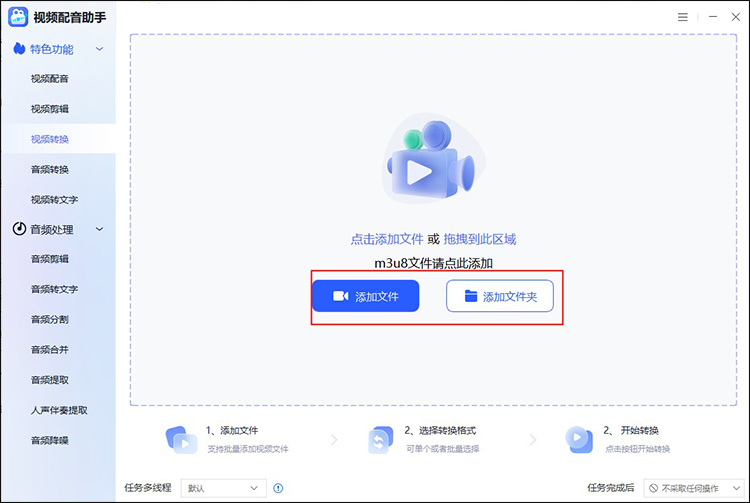This screenshot has height=503, width=750.
Task: Click the 点击添加文件 link text
Action: coord(387,239)
